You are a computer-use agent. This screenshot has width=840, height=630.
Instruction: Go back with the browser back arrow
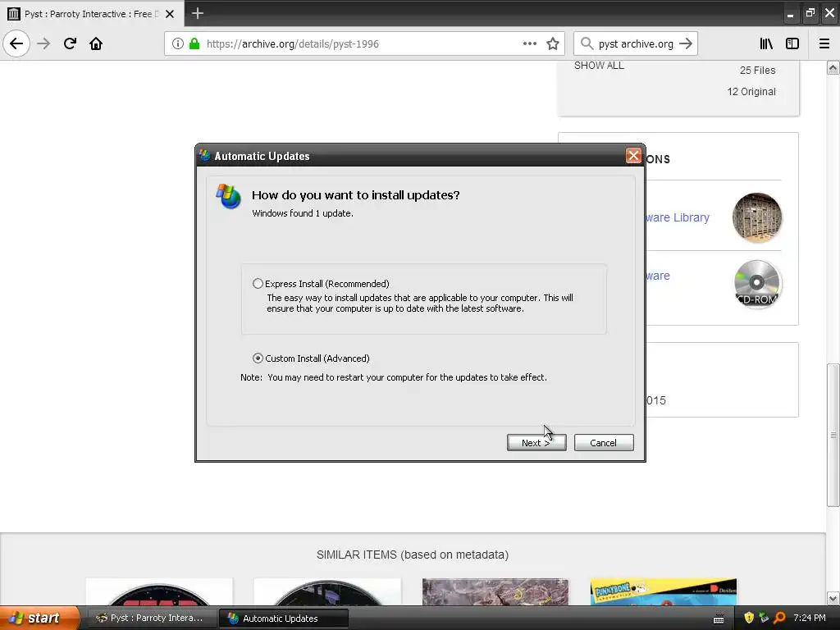(x=16, y=43)
